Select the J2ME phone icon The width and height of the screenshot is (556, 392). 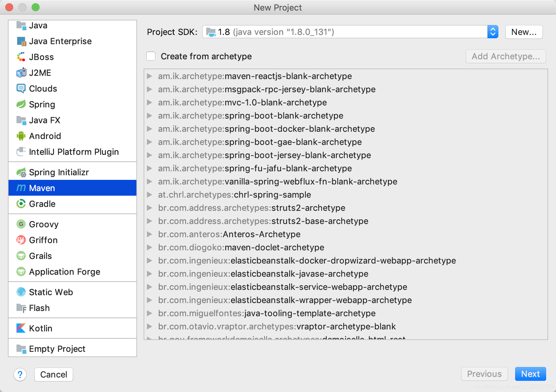[x=21, y=73]
